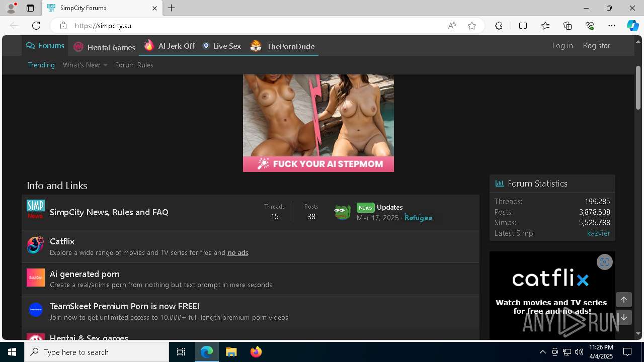Open Browser essentials heart icon
Image resolution: width=644 pixels, height=362 pixels.
pos(590,26)
